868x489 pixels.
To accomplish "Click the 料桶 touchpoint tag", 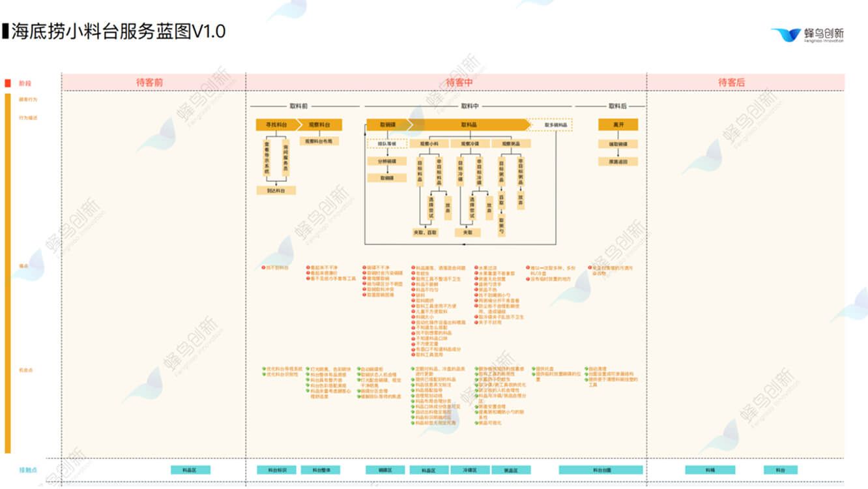I will click(710, 469).
